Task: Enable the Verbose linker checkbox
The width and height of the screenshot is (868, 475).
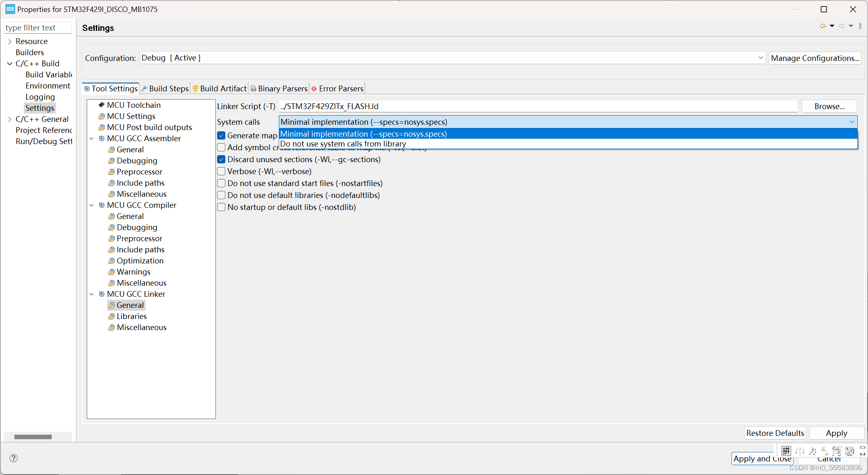Action: pos(221,171)
